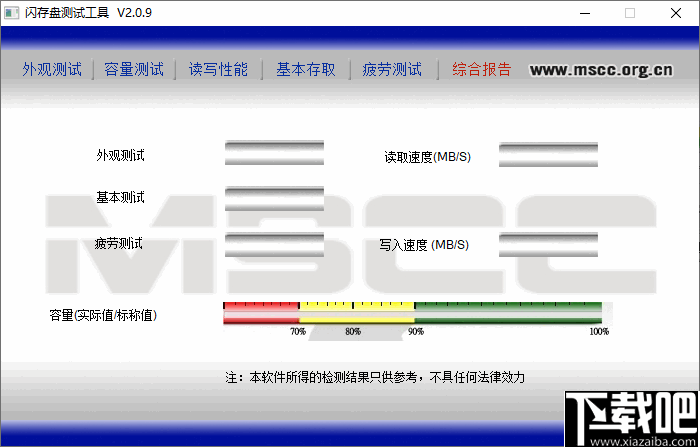700x447 pixels.
Task: Click the yellow zone of capacity gauge
Action: pos(357,313)
